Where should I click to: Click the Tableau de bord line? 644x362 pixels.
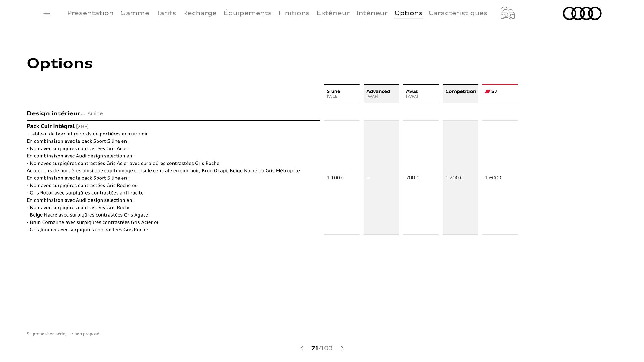pyautogui.click(x=87, y=134)
